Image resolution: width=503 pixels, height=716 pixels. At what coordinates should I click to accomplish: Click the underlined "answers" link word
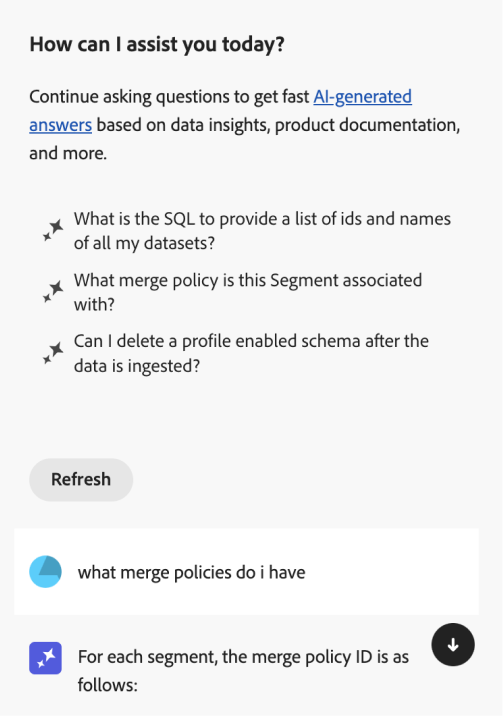pos(61,125)
